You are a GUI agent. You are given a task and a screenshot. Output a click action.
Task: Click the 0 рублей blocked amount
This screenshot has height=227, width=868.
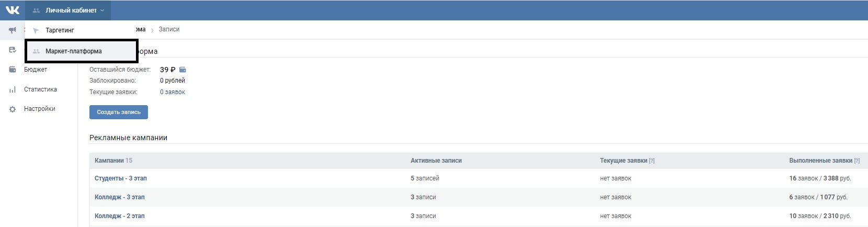click(173, 81)
